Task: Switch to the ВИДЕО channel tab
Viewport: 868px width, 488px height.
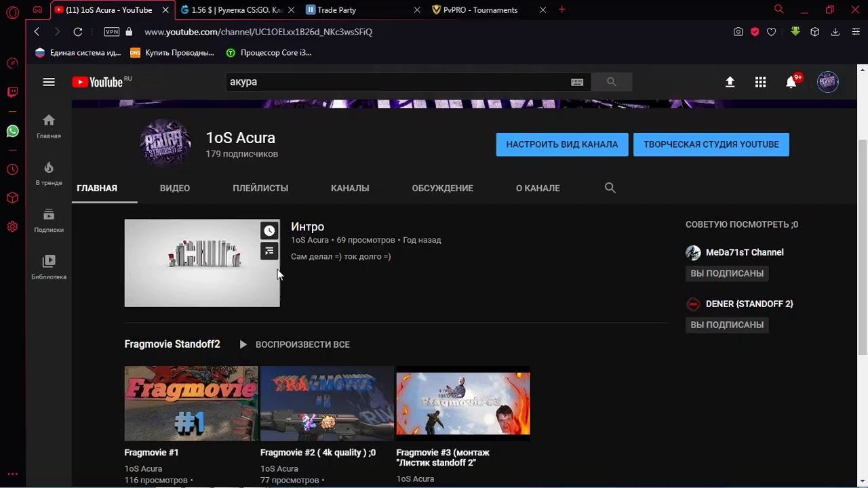Action: pos(175,188)
